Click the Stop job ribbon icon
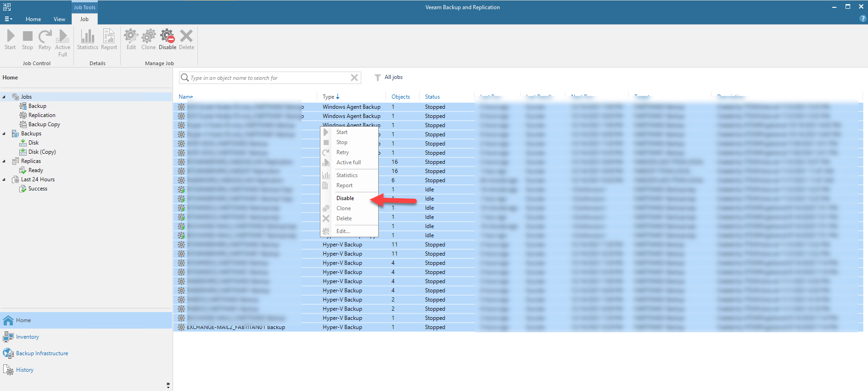 tap(28, 36)
